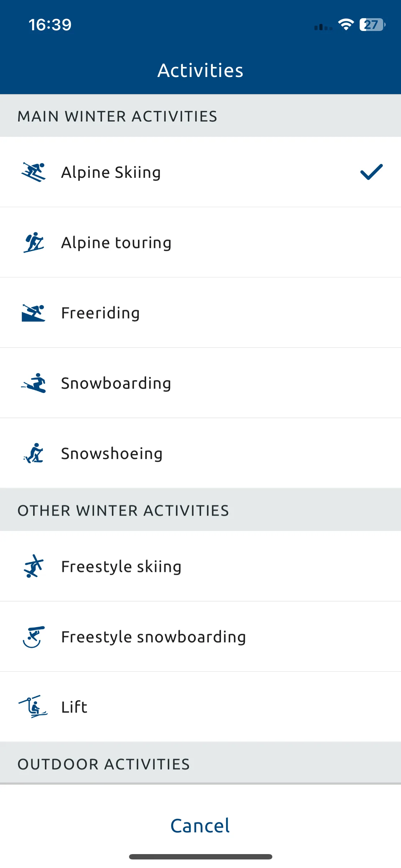Tap the Other Winter Activities header

[x=200, y=510]
